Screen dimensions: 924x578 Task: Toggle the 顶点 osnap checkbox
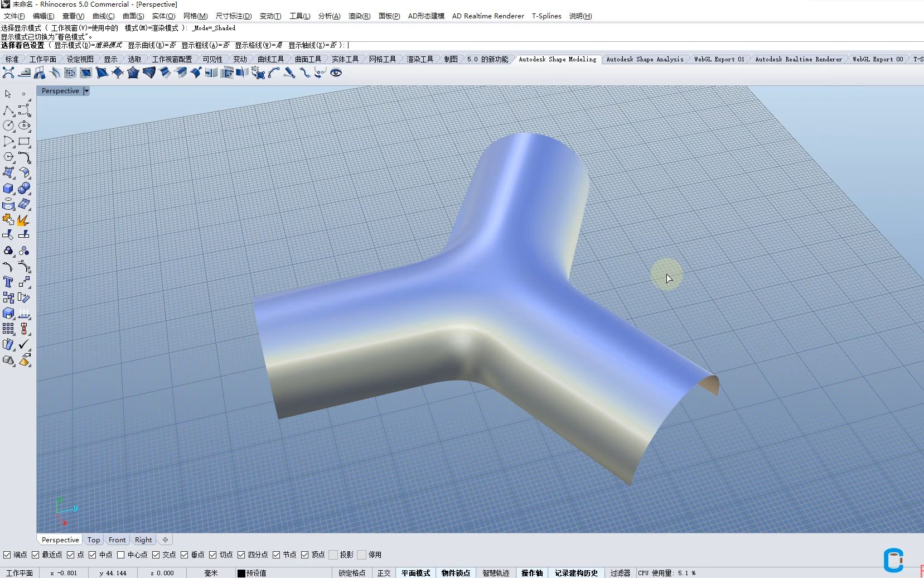tap(305, 555)
